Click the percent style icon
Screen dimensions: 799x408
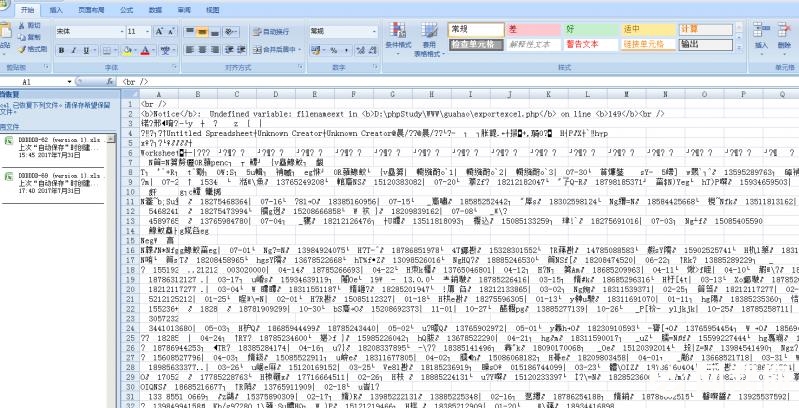point(333,49)
